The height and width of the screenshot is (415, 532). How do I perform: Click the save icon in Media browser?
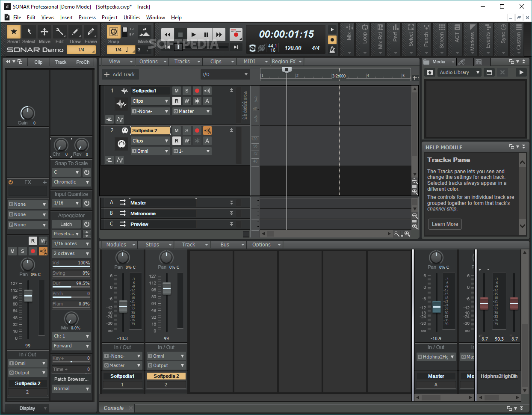[489, 72]
